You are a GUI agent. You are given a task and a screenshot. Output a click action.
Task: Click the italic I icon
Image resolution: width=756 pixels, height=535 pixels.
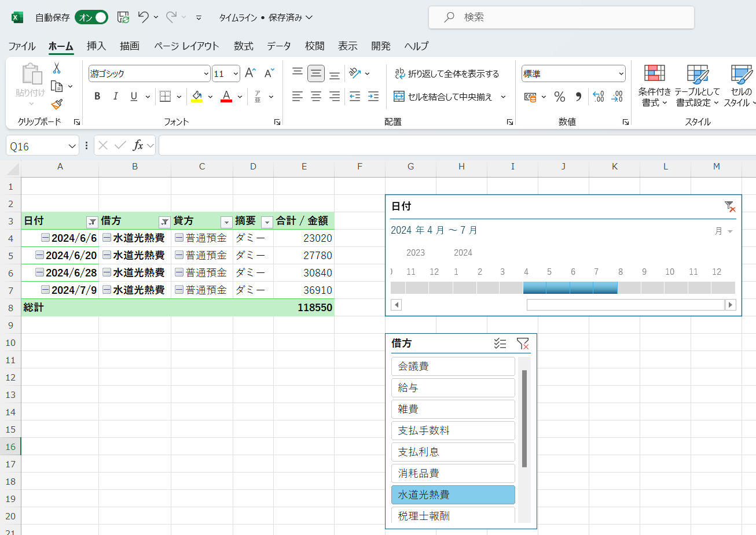[115, 97]
